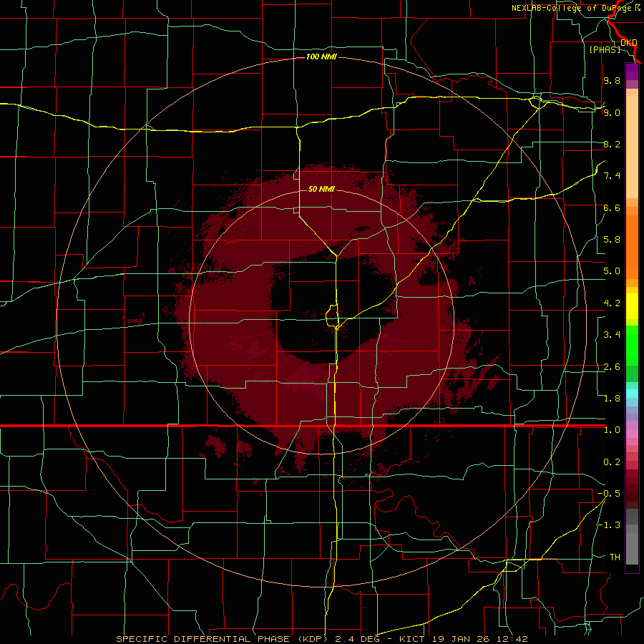Select the 7.4 legend value
644x644 pixels.
[x=612, y=176]
